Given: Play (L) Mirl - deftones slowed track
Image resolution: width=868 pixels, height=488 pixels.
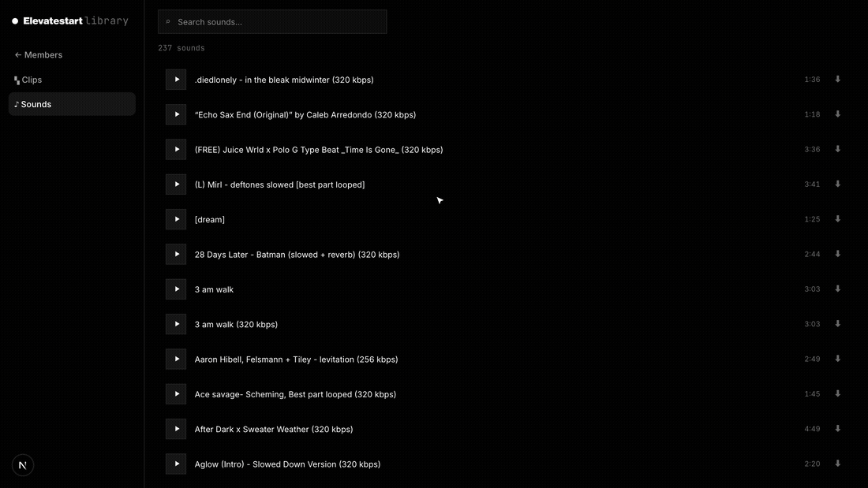Looking at the screenshot, I should [176, 184].
